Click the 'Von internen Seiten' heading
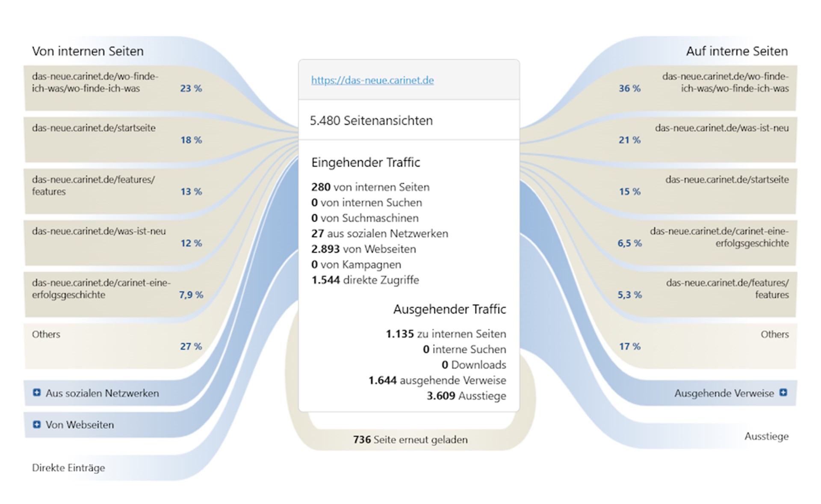 [88, 51]
